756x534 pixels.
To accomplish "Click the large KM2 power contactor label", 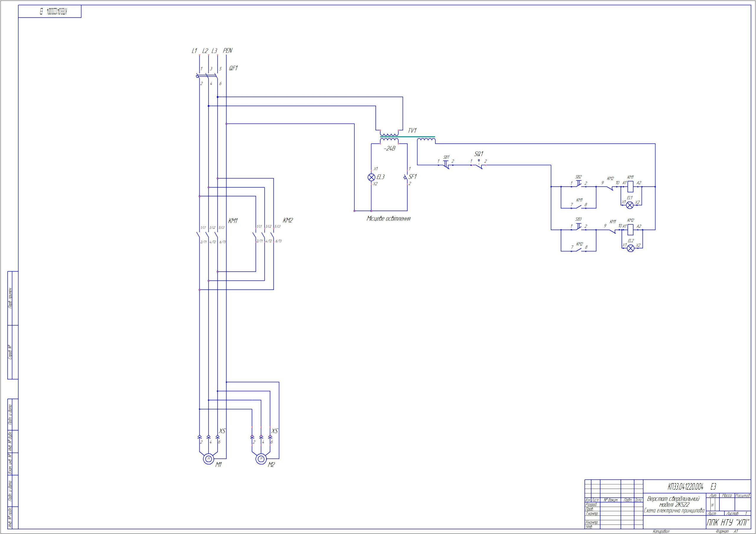I will (288, 221).
